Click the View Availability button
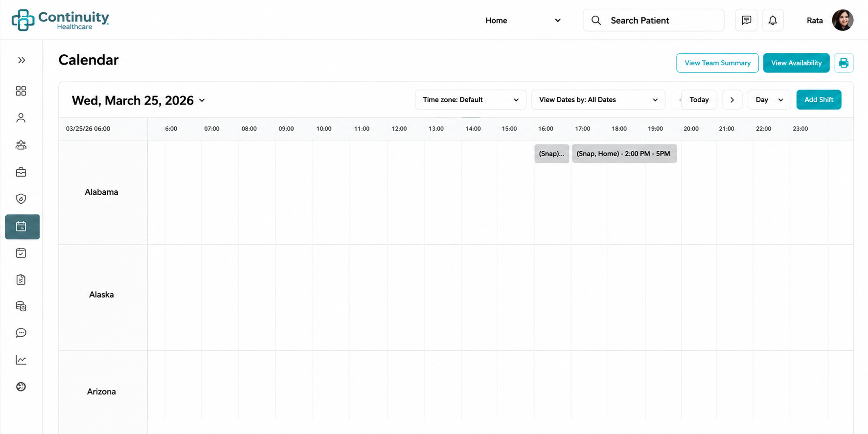The width and height of the screenshot is (868, 434). (796, 63)
